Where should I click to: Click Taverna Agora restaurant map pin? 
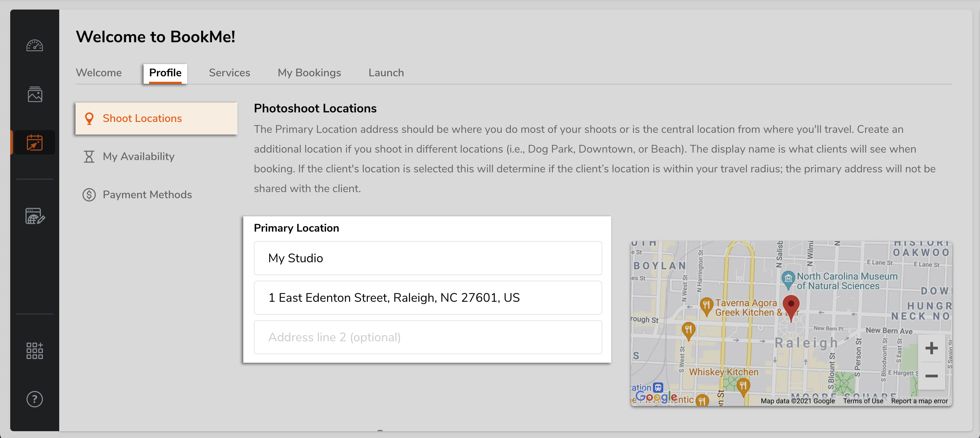pyautogui.click(x=706, y=306)
